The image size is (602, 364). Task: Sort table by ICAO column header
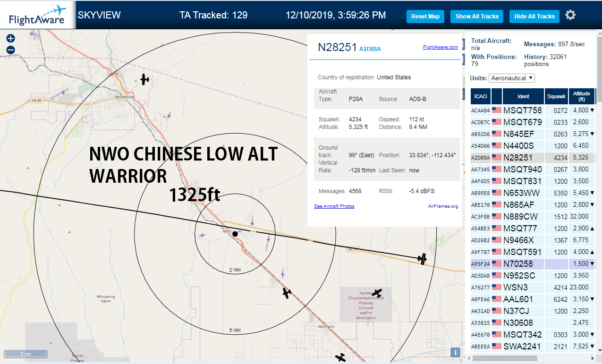tap(481, 96)
